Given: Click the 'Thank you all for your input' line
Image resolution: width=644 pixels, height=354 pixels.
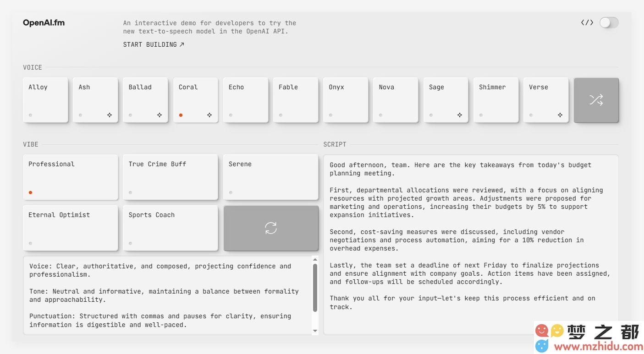Looking at the screenshot, I should [x=462, y=302].
